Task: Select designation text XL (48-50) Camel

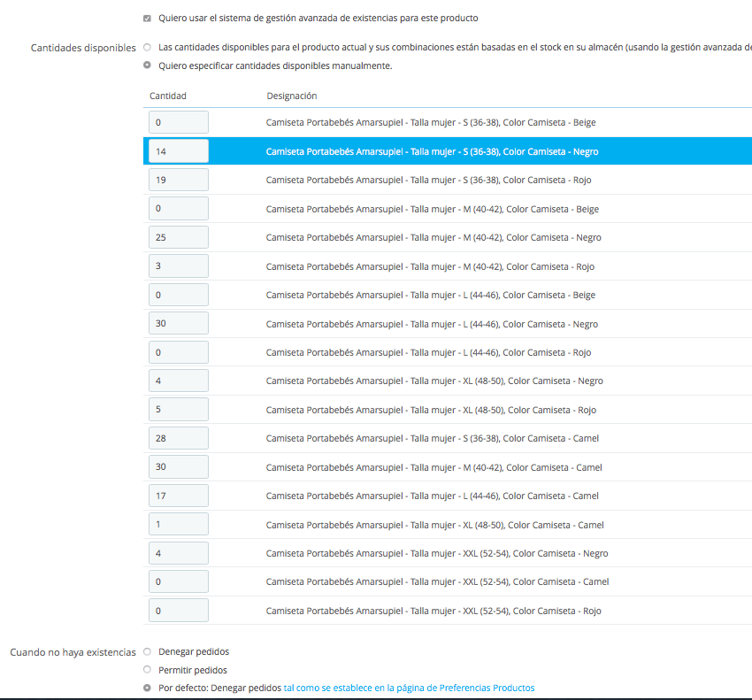Action: coord(435,526)
